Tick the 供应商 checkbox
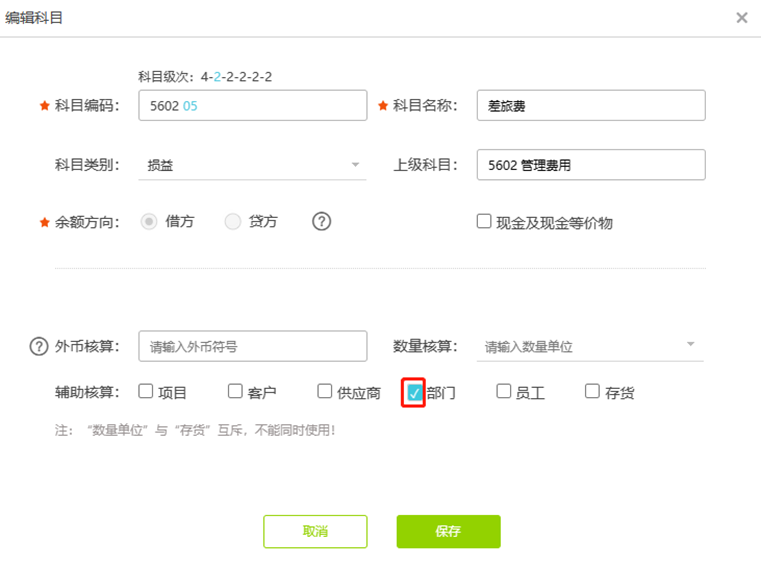This screenshot has width=761, height=565. point(325,392)
